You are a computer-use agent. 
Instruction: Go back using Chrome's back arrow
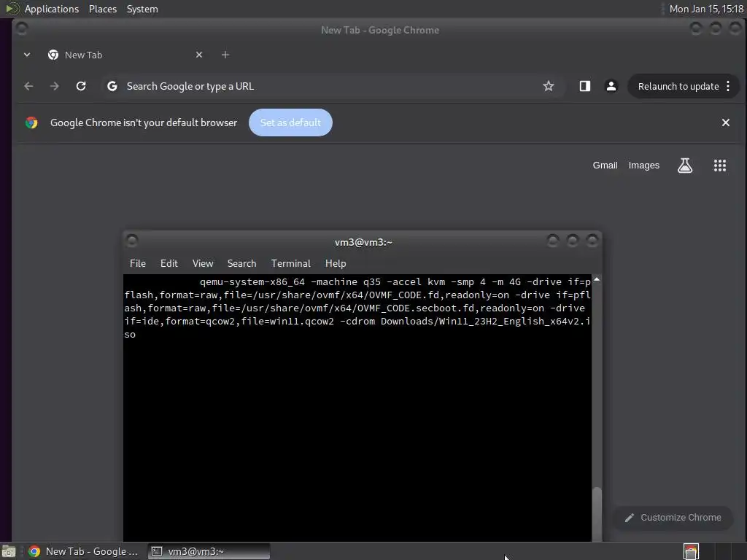[x=28, y=86]
